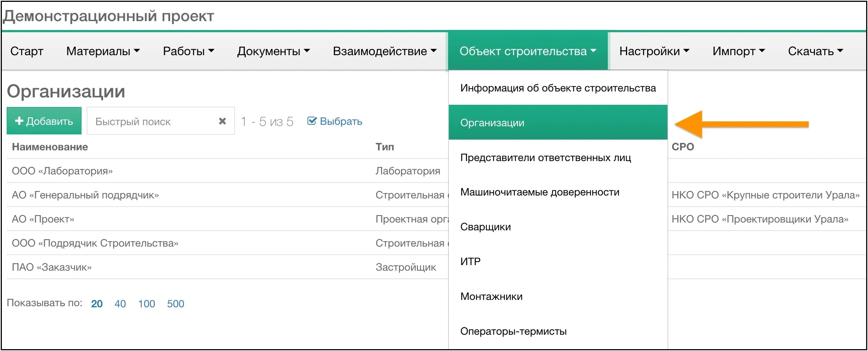Screen dimensions: 868x351
Task: Click the plus icon on Добавить button
Action: (x=19, y=121)
